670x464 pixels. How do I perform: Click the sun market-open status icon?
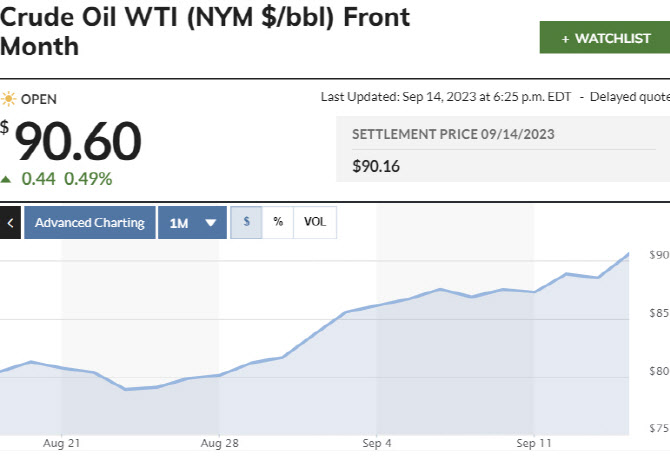9,99
